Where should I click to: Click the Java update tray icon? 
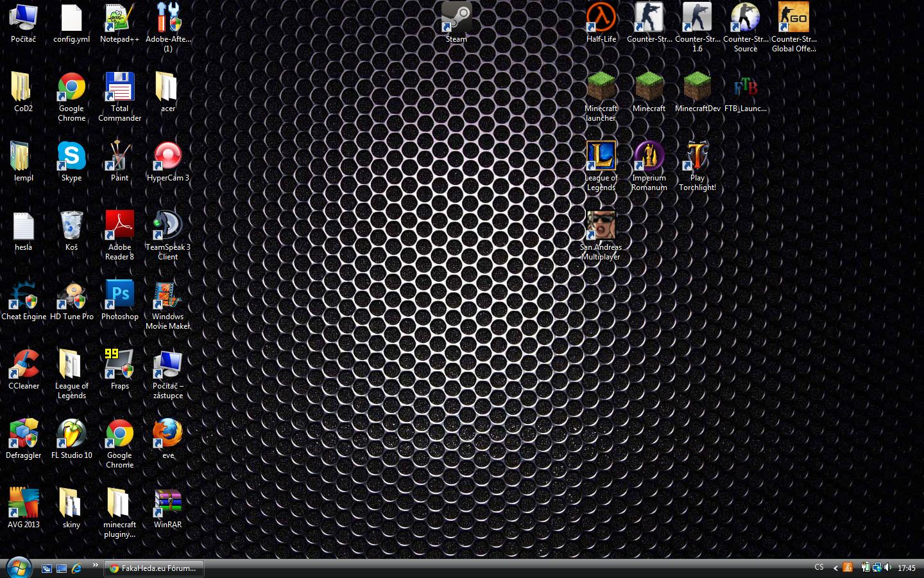[x=848, y=567]
